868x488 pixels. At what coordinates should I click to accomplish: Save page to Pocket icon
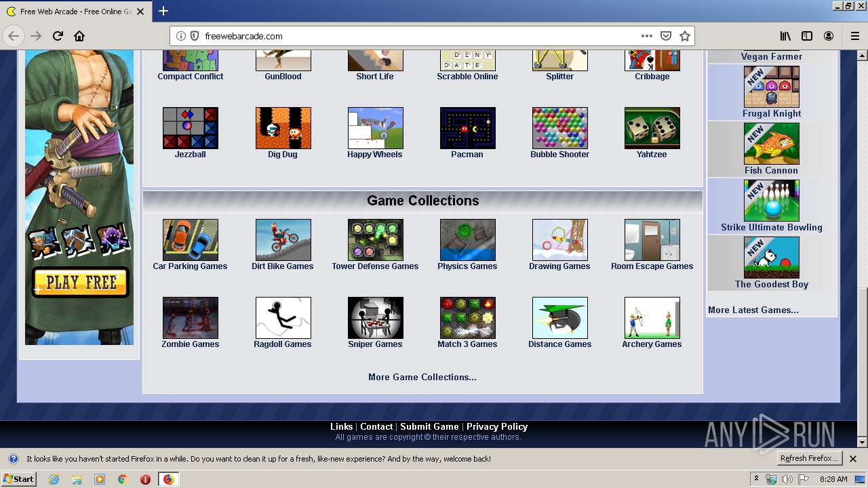tap(666, 36)
